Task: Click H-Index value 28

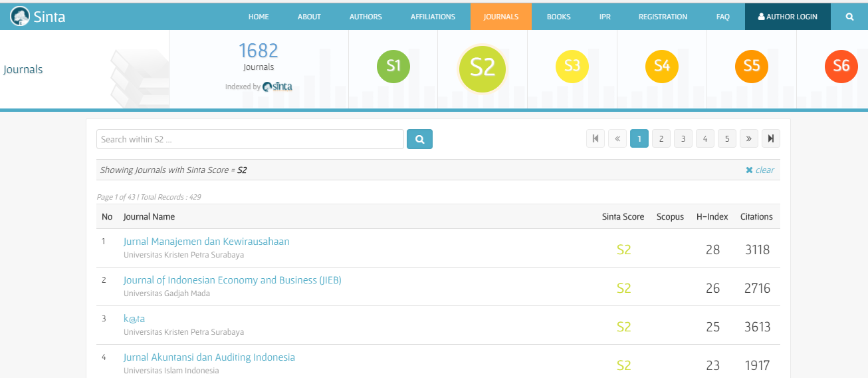Action: (712, 250)
